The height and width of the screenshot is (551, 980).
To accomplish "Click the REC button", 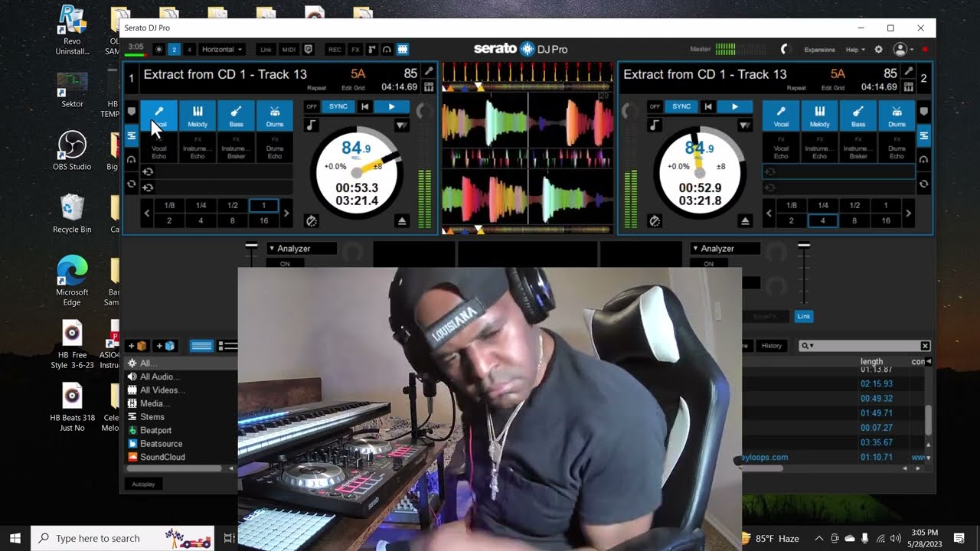I will pyautogui.click(x=335, y=49).
